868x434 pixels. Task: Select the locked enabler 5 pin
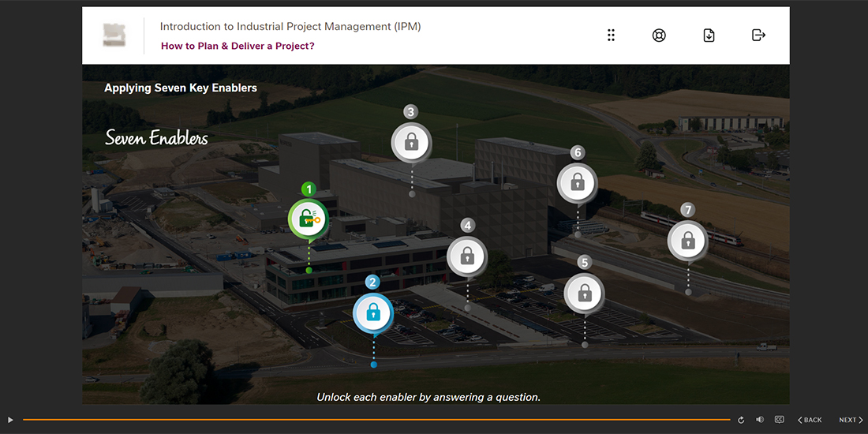tap(584, 294)
